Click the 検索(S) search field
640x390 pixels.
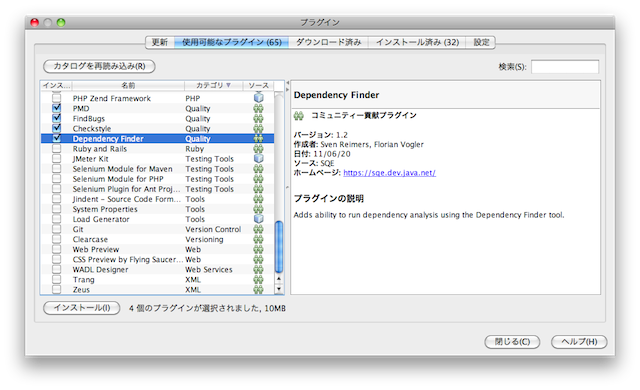point(565,66)
